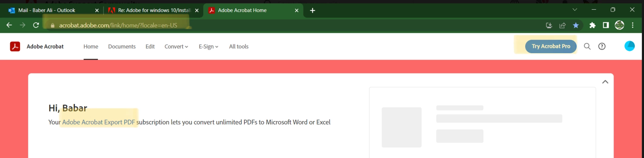Viewport: 644px width, 158px height.
Task: Collapse the welcome card with chevron
Action: (605, 82)
